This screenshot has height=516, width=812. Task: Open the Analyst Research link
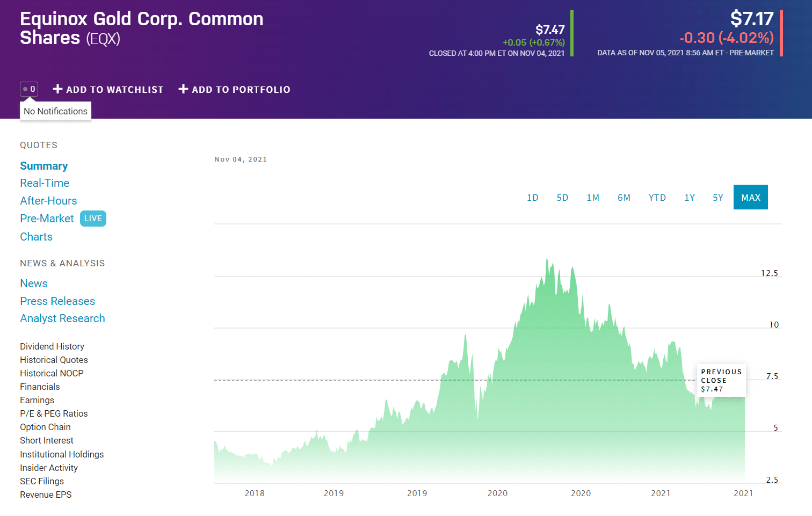pos(62,318)
